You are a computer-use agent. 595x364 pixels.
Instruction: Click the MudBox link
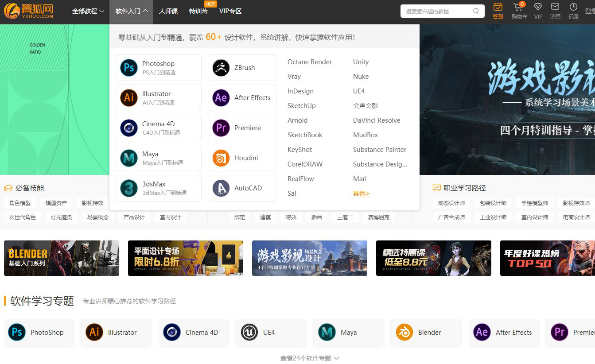click(x=366, y=135)
